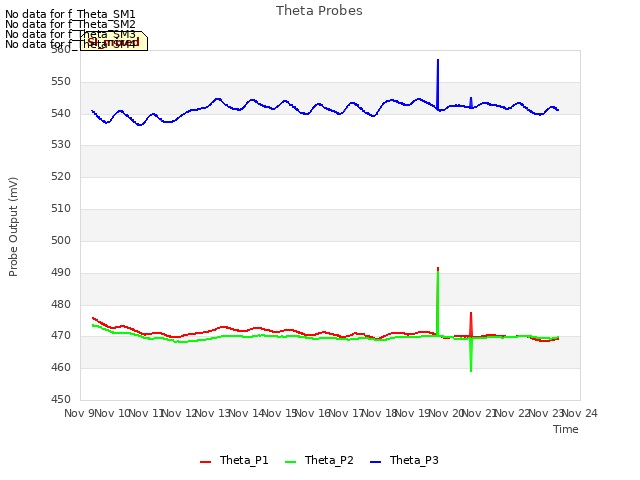
Task: Click the Nov 24 x-axis tick label
Action: pos(580,413)
